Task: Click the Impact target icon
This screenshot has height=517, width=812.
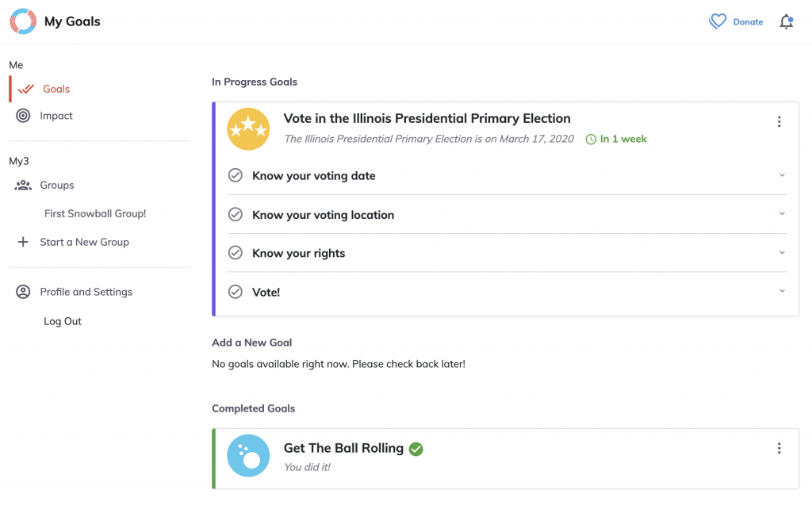Action: point(24,116)
